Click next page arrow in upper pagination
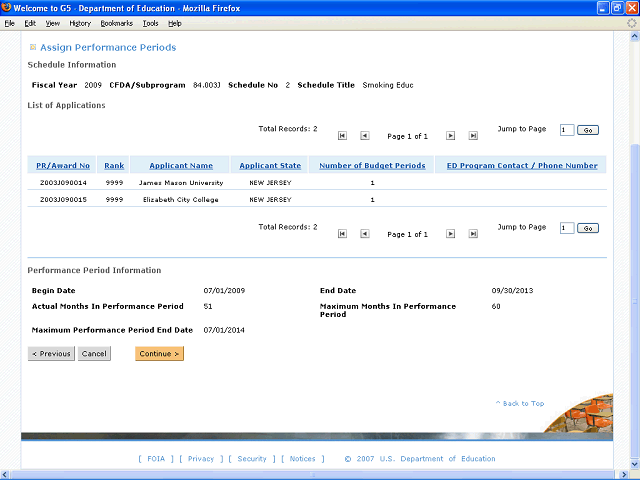This screenshot has height=480, width=640. point(450,135)
